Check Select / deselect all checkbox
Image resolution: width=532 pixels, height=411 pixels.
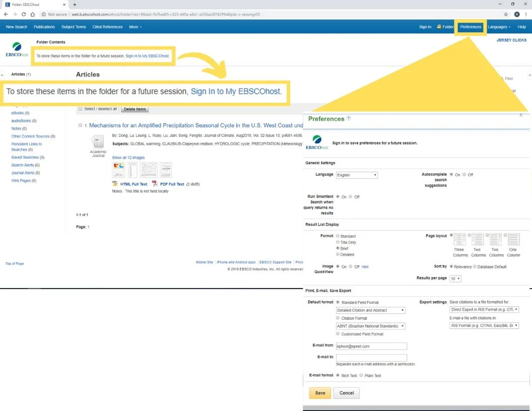coord(81,109)
